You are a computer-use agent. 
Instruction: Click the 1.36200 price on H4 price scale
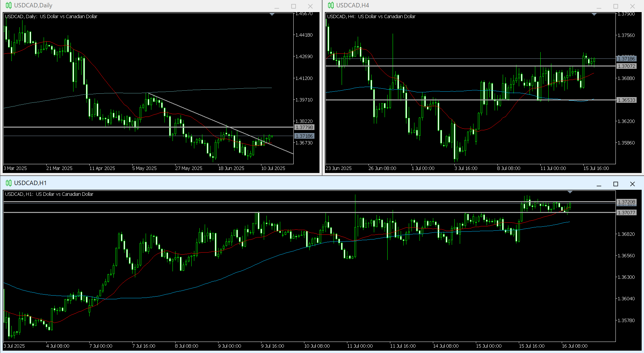pos(626,121)
